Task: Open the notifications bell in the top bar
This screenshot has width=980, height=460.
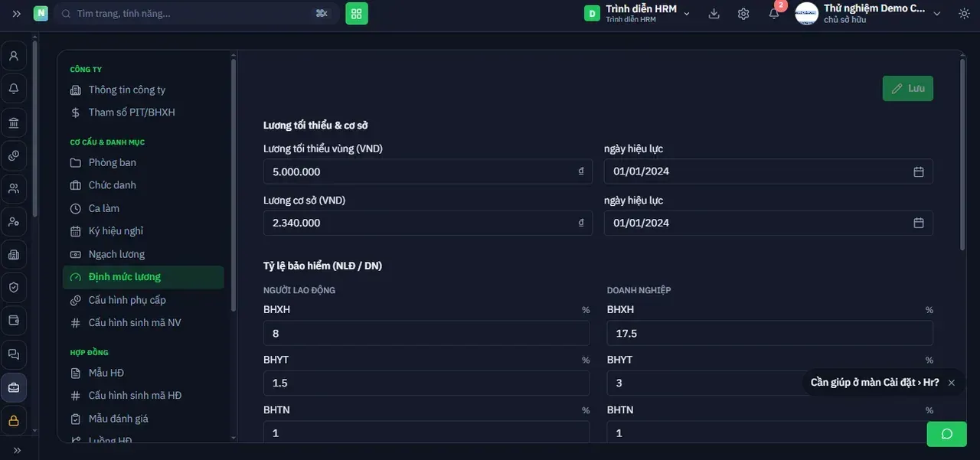Action: tap(774, 14)
